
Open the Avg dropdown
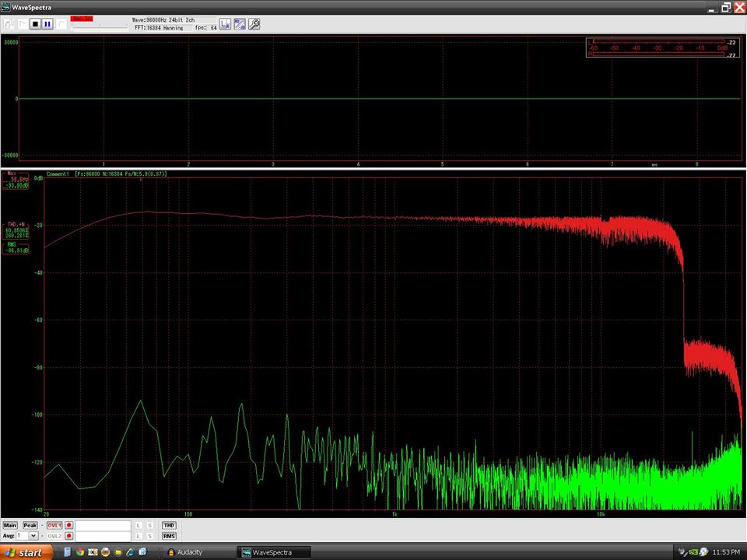[x=33, y=536]
